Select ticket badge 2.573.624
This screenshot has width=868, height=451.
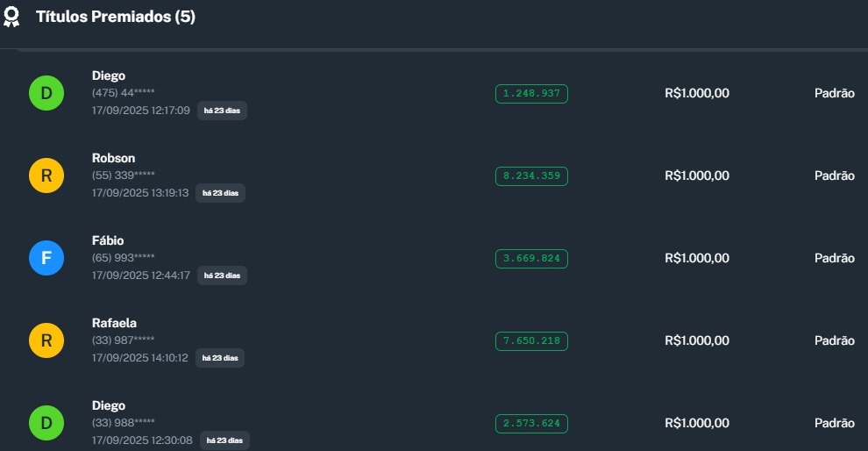(531, 423)
